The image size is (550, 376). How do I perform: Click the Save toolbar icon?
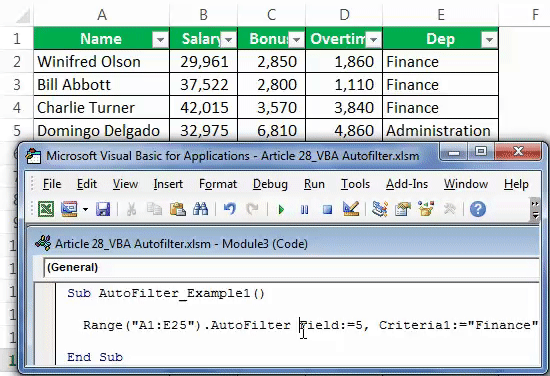[103, 209]
